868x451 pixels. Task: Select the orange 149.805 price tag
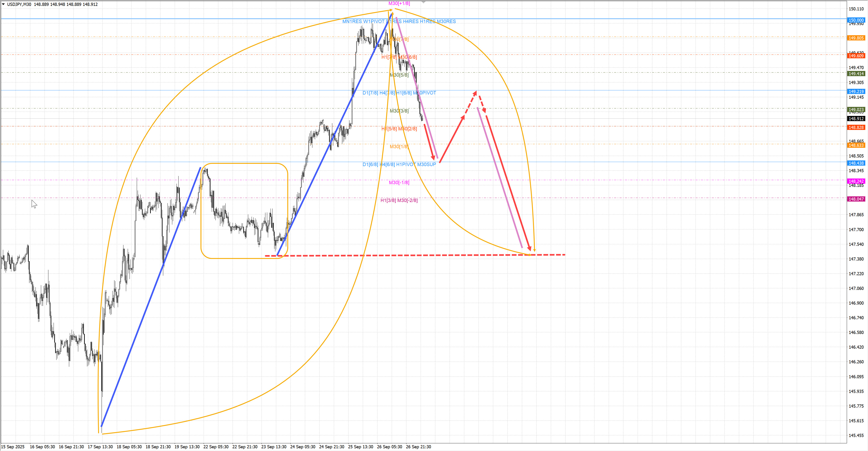(856, 38)
